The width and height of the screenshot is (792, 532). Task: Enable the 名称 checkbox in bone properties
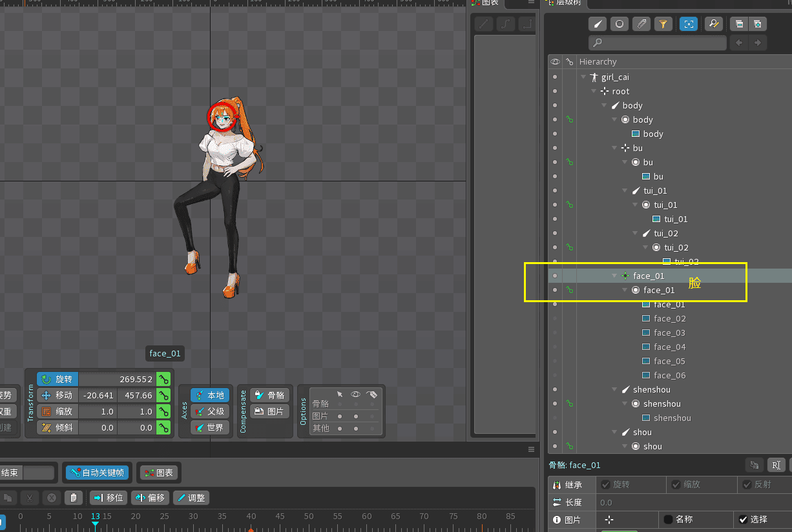point(669,519)
